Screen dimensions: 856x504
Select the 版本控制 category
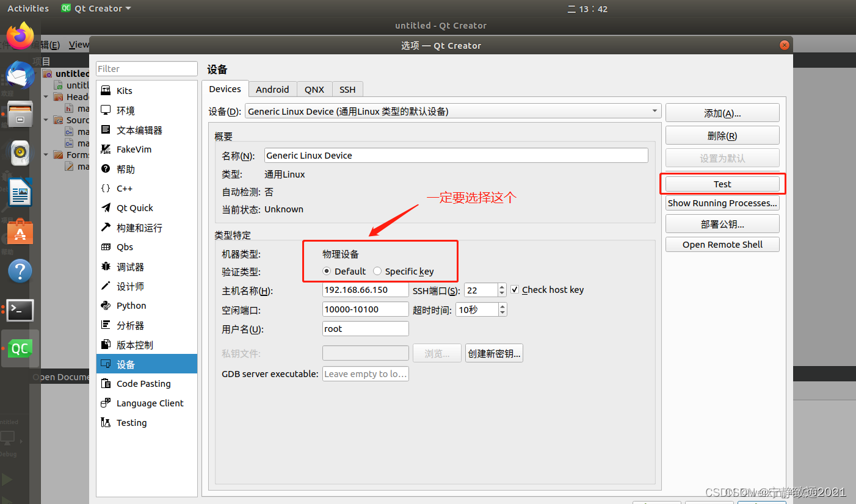[147, 344]
